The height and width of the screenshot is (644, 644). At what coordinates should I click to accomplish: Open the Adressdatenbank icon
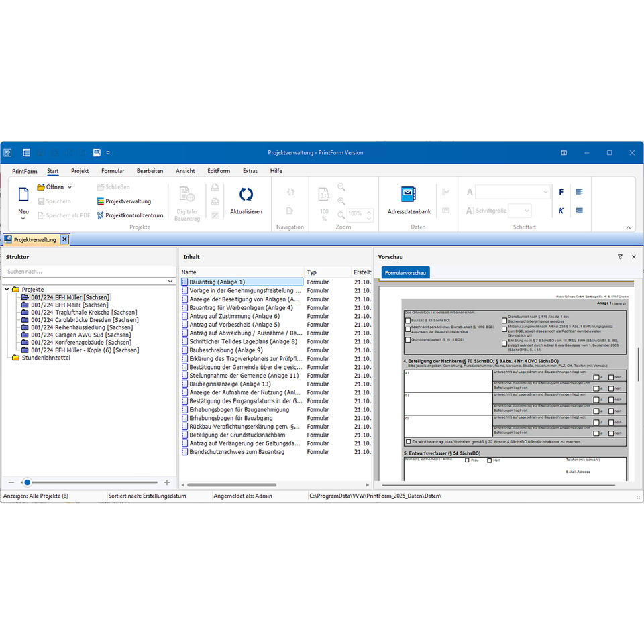tap(409, 195)
